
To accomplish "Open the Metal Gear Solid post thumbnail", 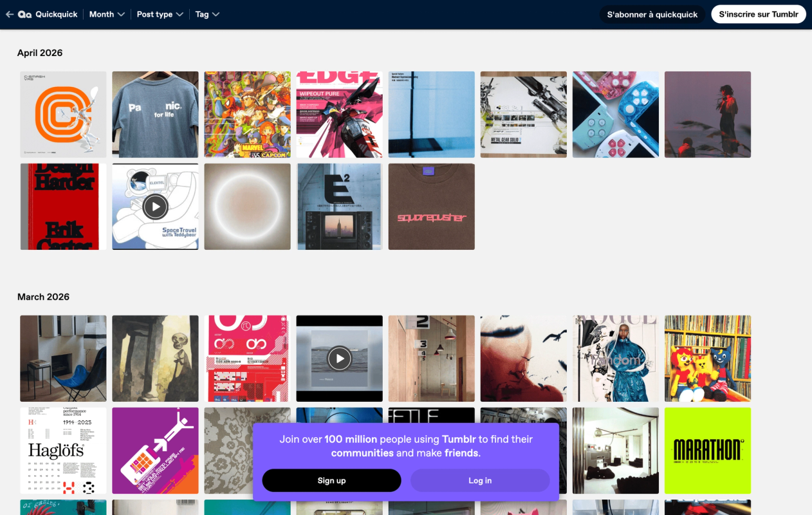I will coord(524,115).
